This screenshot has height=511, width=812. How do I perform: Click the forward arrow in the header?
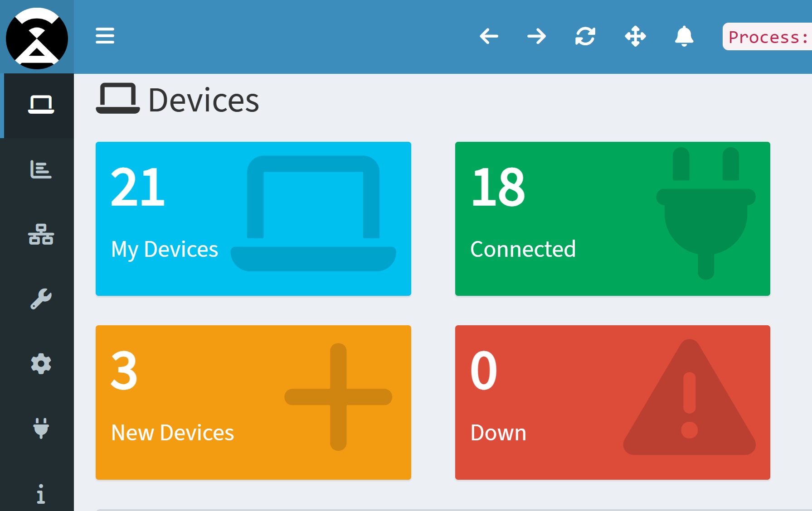pos(537,36)
